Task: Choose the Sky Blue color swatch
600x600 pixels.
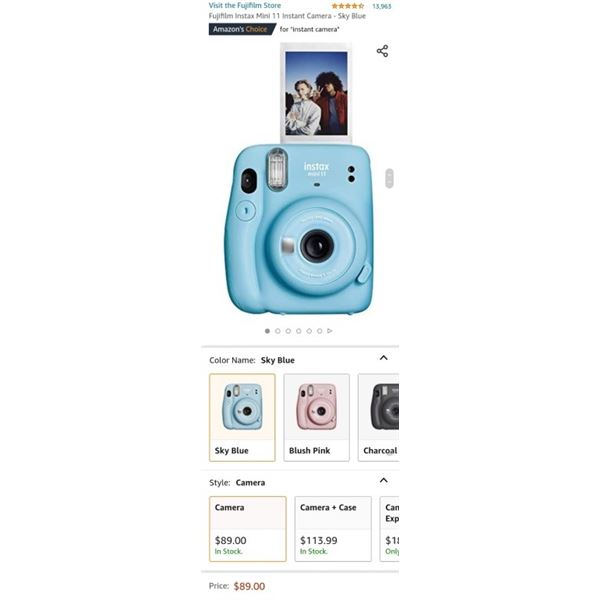Action: (x=242, y=417)
